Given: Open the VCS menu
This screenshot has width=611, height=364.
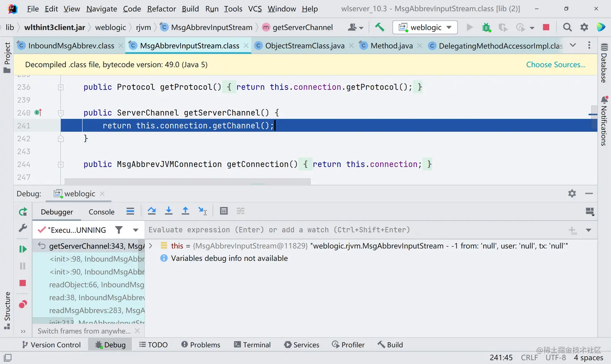Looking at the screenshot, I should (255, 8).
